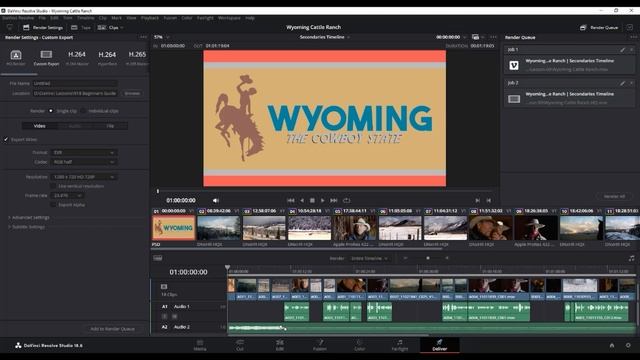640x360 pixels.
Task: Open the Clips dropdown in top toolbar
Action: coord(110,27)
